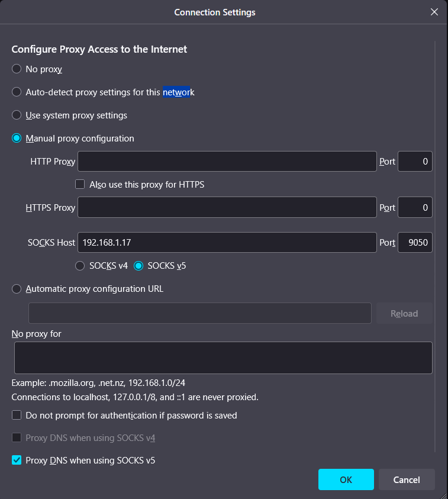The width and height of the screenshot is (448, 499).
Task: Click the SOCKS Port 9050 field
Action: click(x=415, y=242)
